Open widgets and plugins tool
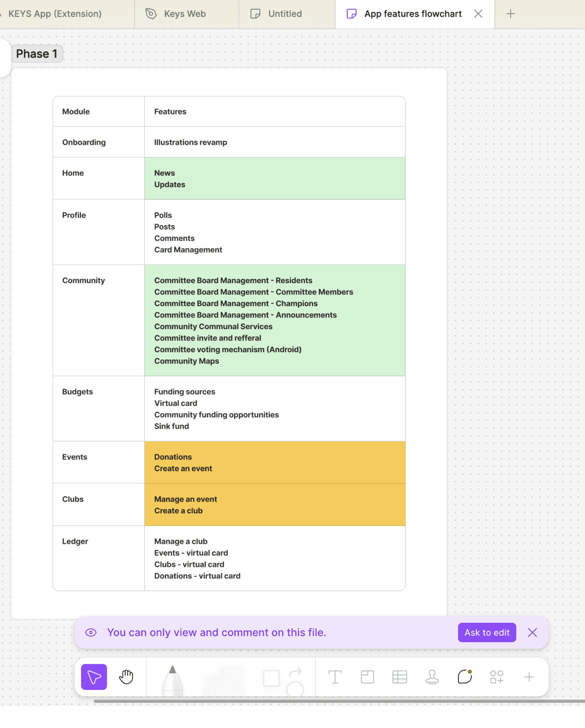The height and width of the screenshot is (728, 585). 497,677
